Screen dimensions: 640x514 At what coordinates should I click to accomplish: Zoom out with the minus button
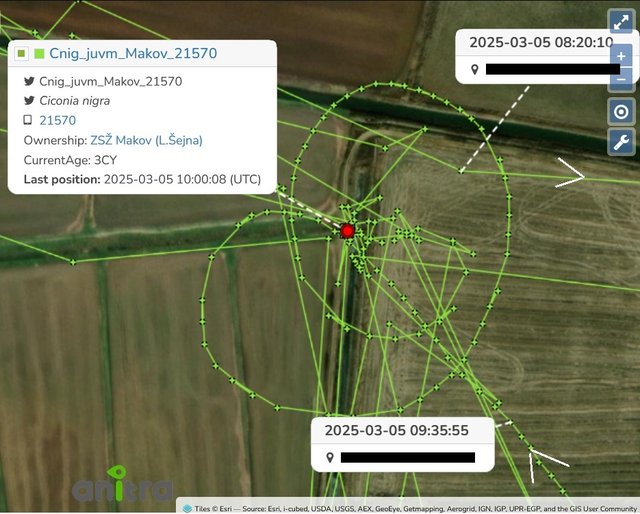tap(621, 79)
